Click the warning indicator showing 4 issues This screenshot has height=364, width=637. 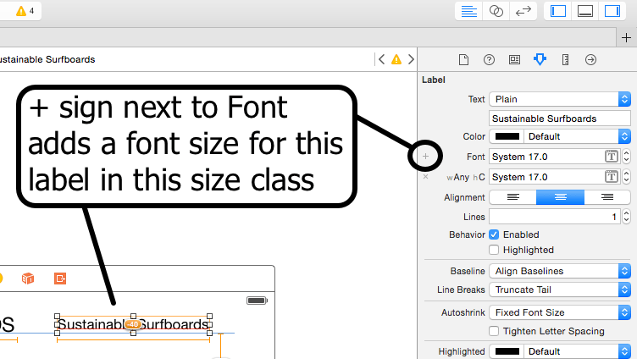tap(25, 11)
